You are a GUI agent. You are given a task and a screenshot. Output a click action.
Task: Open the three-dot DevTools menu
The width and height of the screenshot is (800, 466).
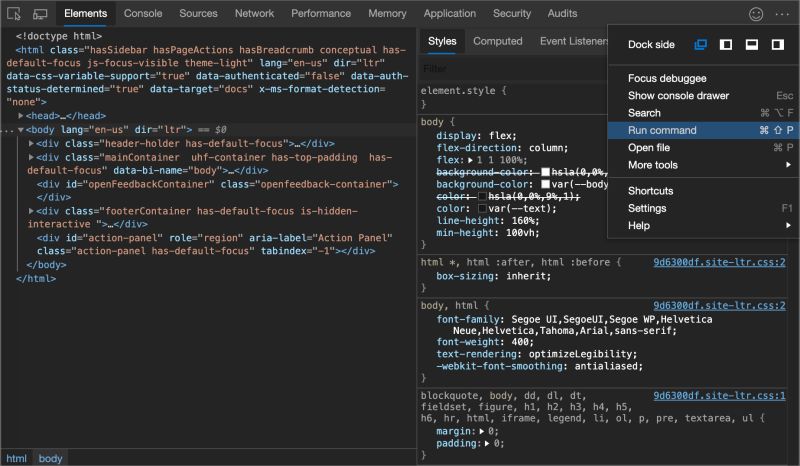tap(782, 14)
